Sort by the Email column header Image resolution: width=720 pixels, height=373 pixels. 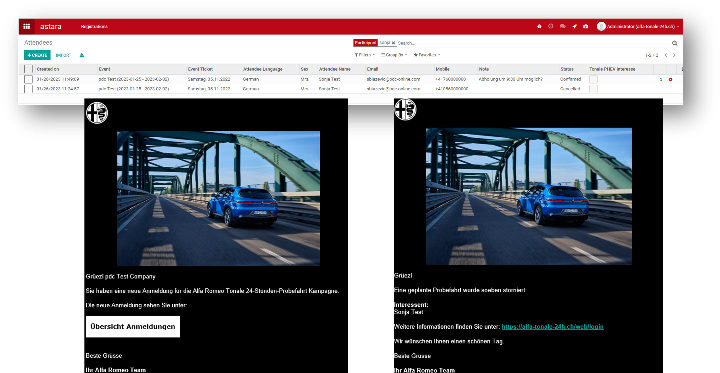pyautogui.click(x=372, y=69)
